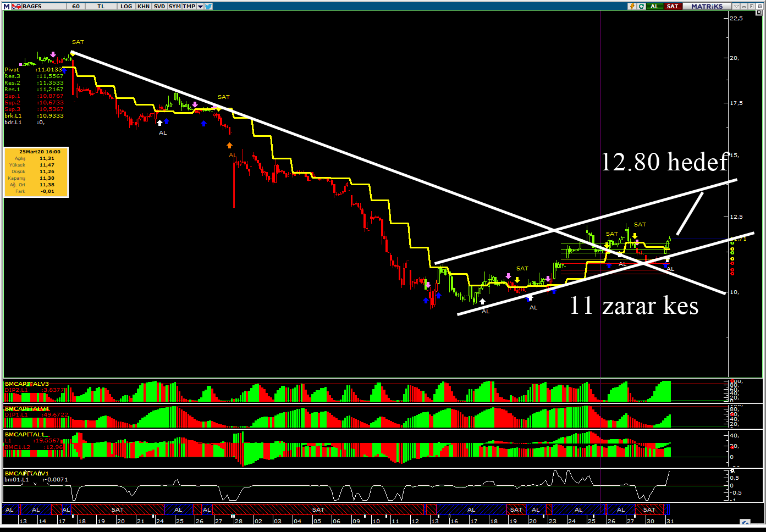Click the Sup.3 value 10,5367
This screenshot has width=766, height=532.
coord(50,109)
